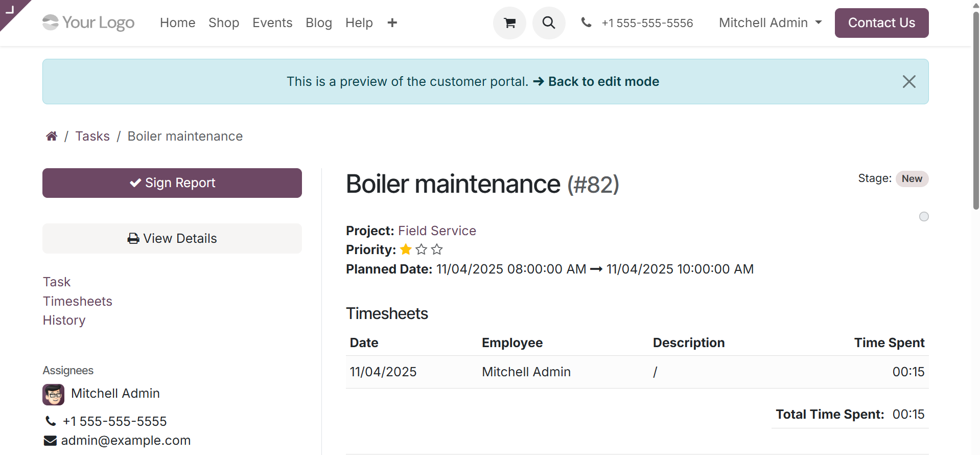Click Mitchell Admin assignee avatar
The width and height of the screenshot is (980, 455).
coord(54,394)
